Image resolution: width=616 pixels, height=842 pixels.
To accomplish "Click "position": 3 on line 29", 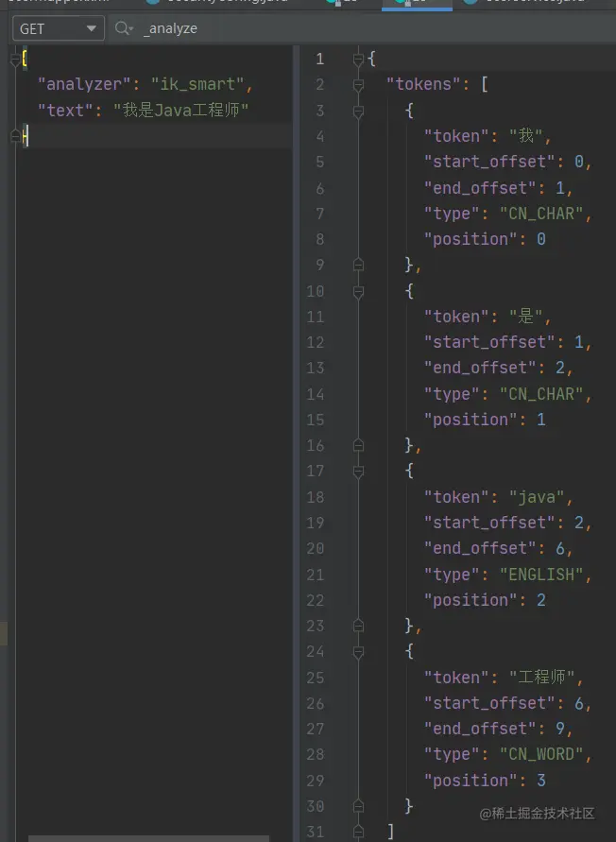I will click(485, 781).
